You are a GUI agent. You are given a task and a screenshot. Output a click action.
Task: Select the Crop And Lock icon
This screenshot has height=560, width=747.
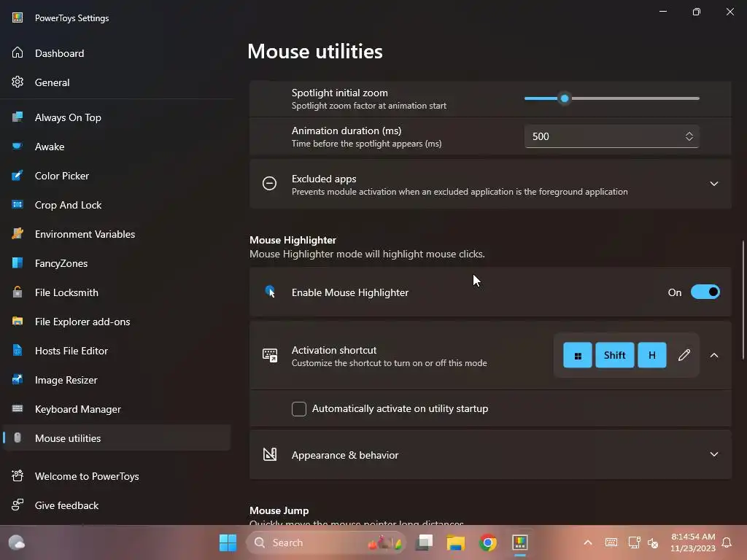pos(18,205)
